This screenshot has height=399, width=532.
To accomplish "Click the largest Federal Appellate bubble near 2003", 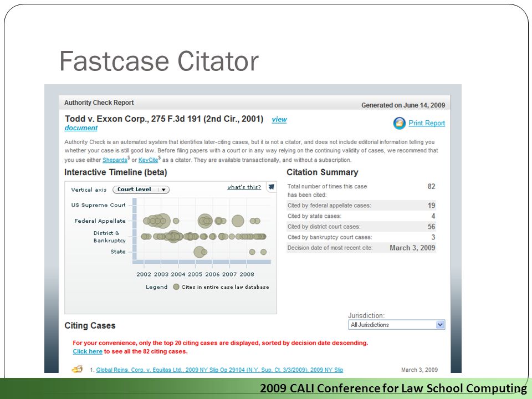I will 162,221.
